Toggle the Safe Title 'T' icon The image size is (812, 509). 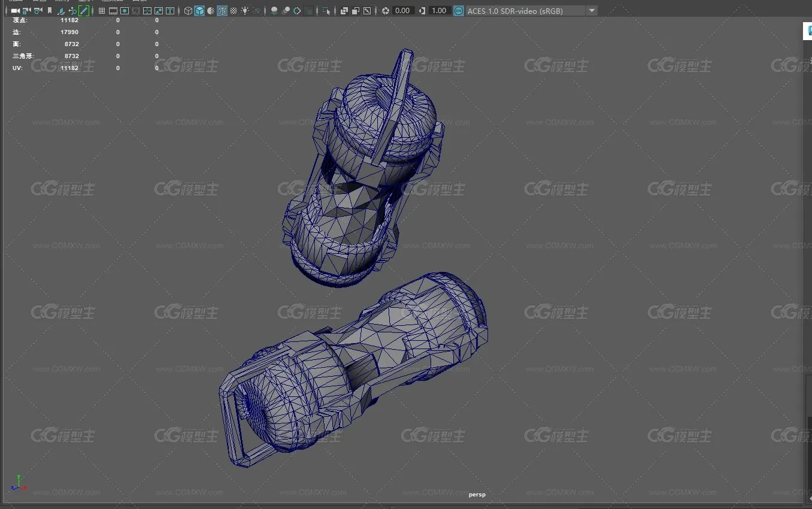tap(169, 11)
